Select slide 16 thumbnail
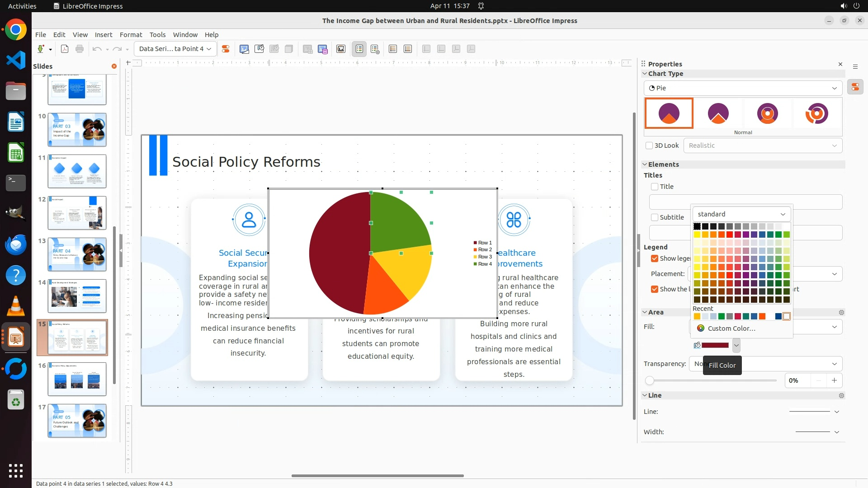 click(77, 379)
